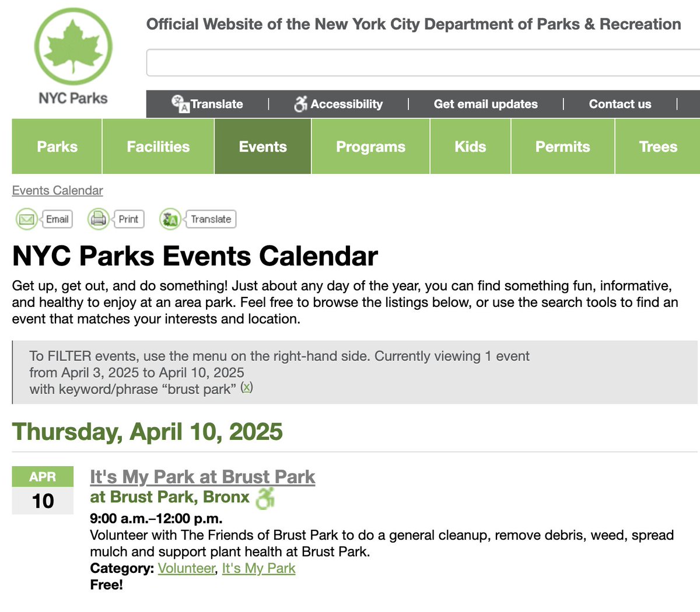This screenshot has width=700, height=612.
Task: Click the event time 9:00 a.m.–12:00 p.m.
Action: [156, 519]
